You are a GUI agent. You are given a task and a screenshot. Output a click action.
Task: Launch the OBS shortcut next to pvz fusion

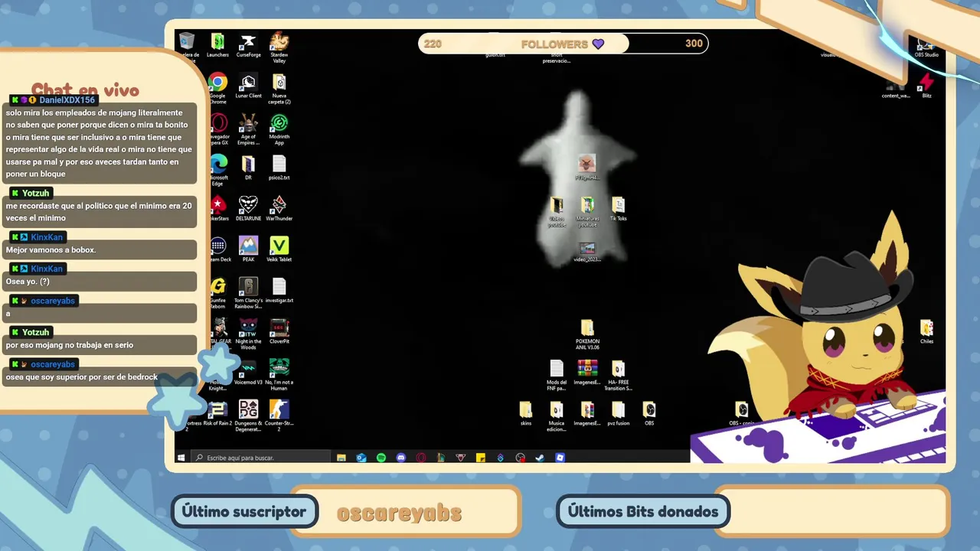pos(649,413)
